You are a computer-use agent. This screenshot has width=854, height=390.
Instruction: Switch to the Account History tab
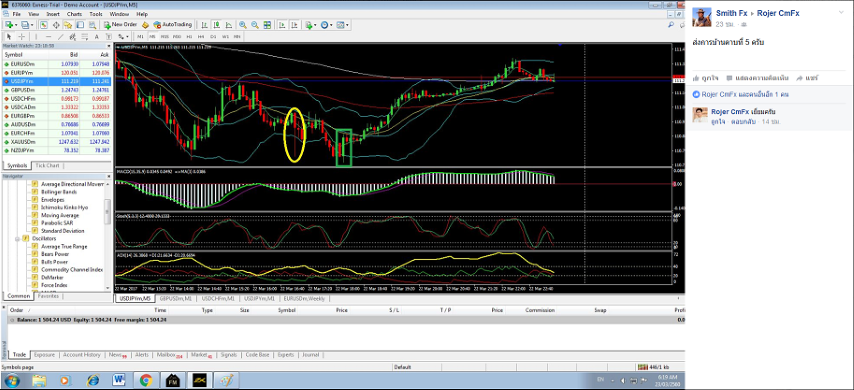coord(81,355)
